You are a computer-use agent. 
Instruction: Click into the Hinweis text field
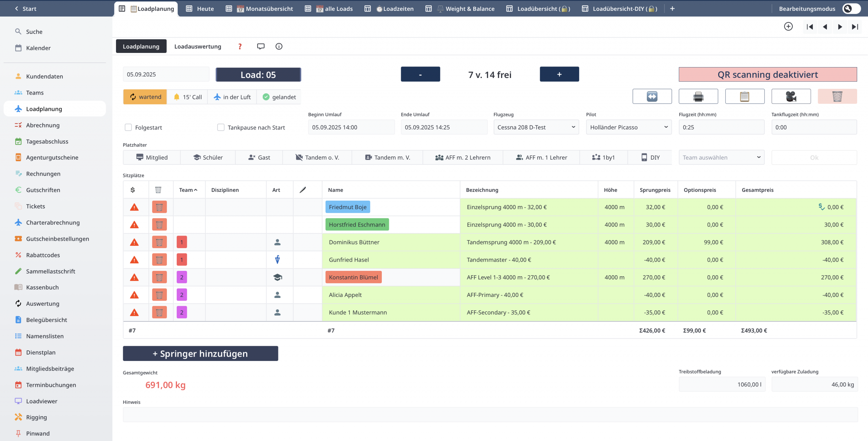click(490, 415)
